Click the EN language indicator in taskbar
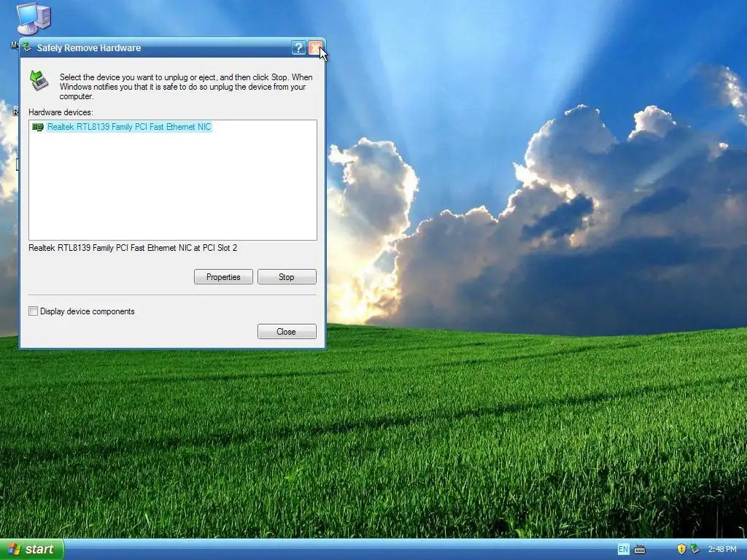747x560 pixels. click(623, 549)
